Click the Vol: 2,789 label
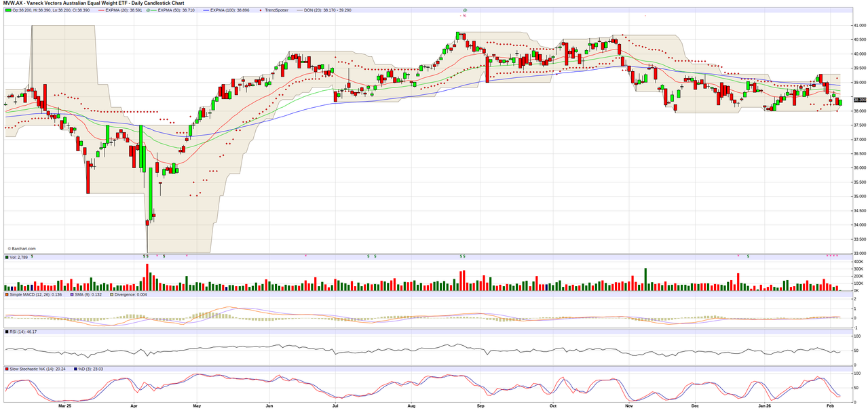 click(x=18, y=258)
